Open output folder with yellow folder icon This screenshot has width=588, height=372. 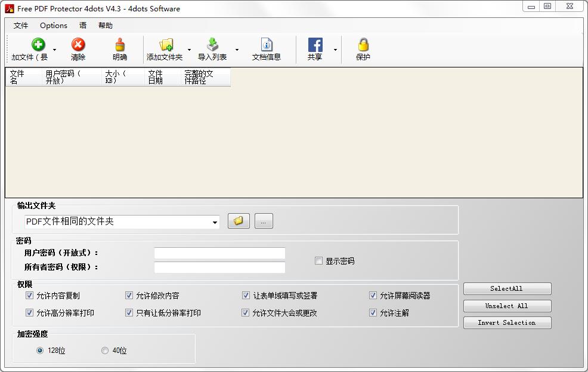[x=239, y=221]
